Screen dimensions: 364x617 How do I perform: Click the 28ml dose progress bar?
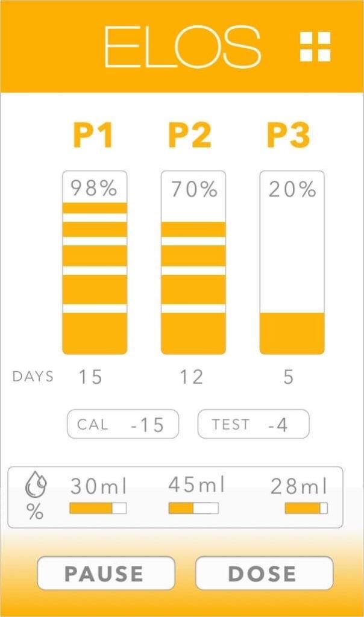click(x=306, y=508)
